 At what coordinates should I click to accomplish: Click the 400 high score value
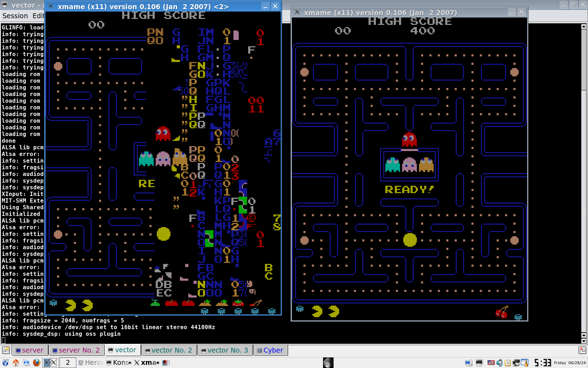point(422,31)
